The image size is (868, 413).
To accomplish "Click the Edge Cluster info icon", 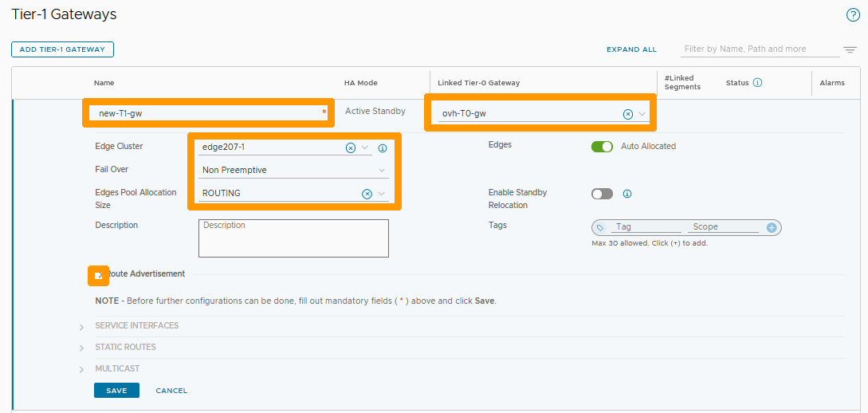I will [383, 148].
